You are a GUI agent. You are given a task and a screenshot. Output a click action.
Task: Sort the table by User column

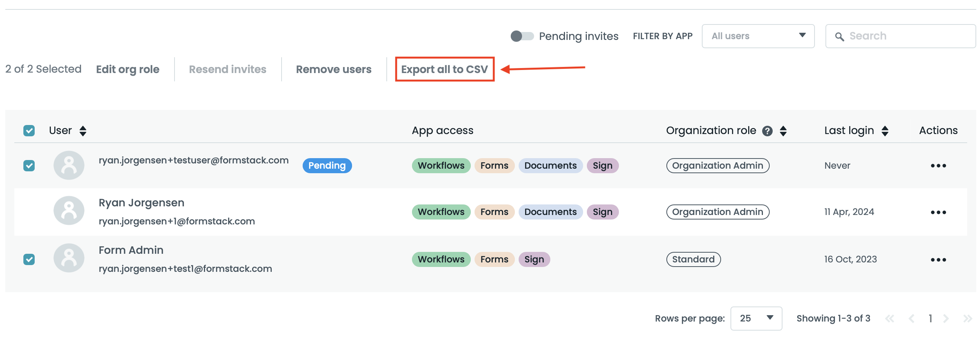click(83, 131)
